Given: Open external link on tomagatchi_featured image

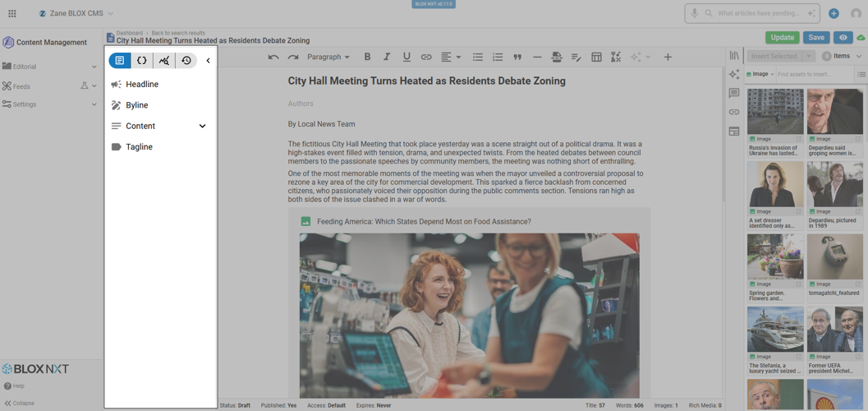Looking at the screenshot, I should pyautogui.click(x=859, y=284).
